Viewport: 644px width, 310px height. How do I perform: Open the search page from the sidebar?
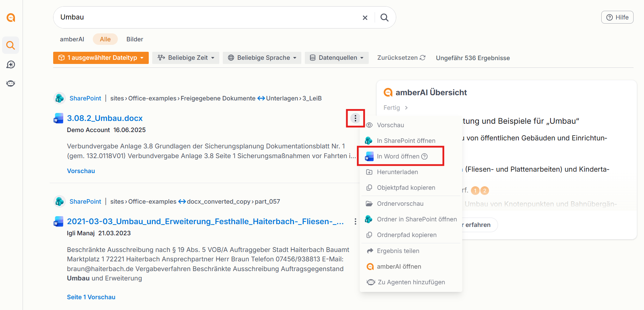click(x=11, y=45)
